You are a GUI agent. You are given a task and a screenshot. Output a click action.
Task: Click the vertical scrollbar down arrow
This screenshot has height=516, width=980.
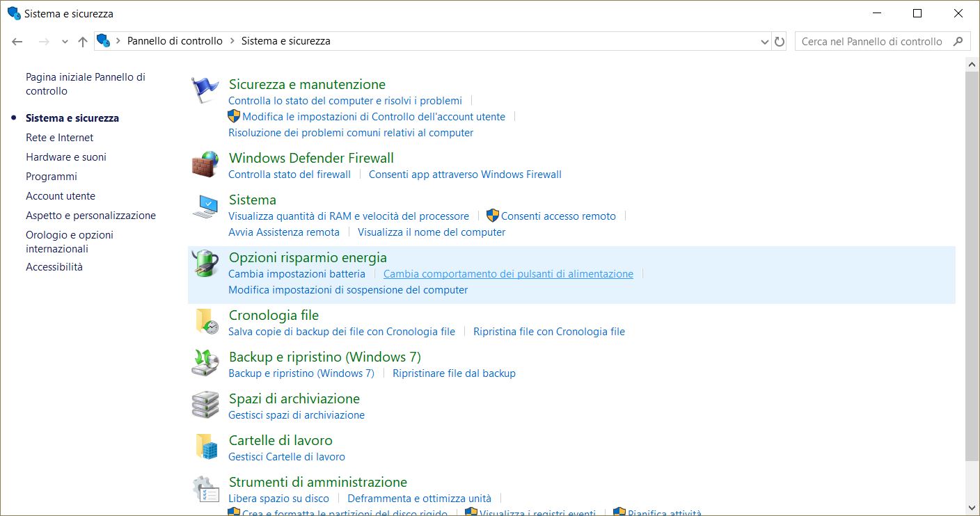click(972, 508)
